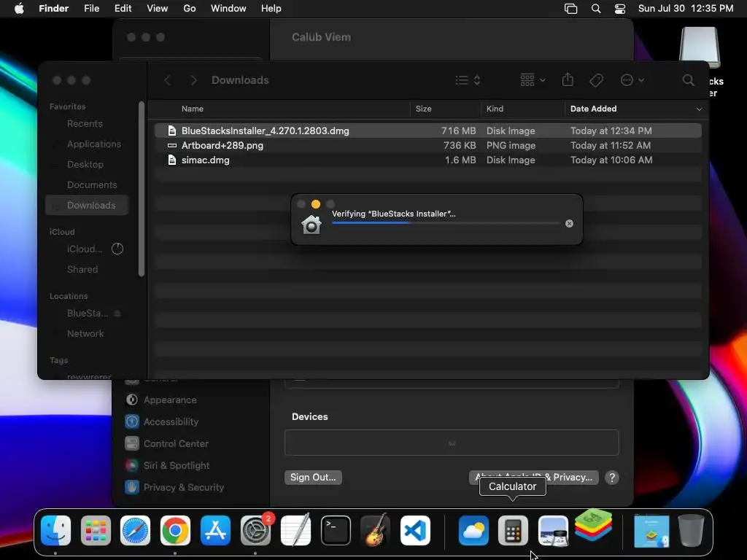The image size is (747, 560).
Task: Click the help question mark in Settings
Action: click(612, 477)
